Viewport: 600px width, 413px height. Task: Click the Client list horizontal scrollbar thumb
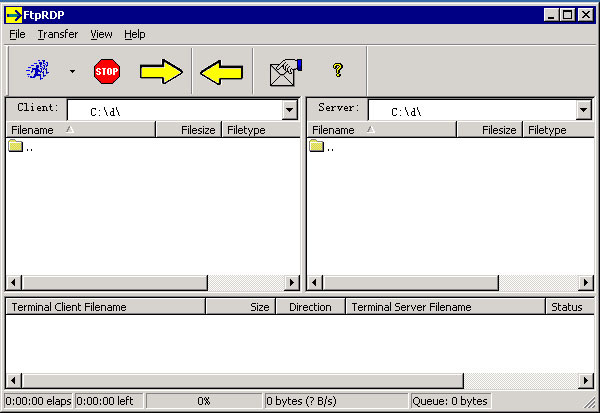(115, 283)
